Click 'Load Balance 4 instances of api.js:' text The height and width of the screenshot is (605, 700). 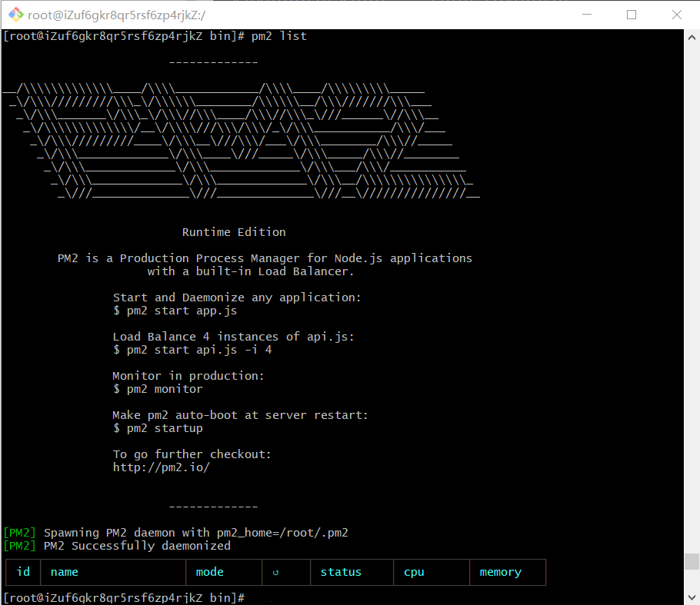click(234, 337)
